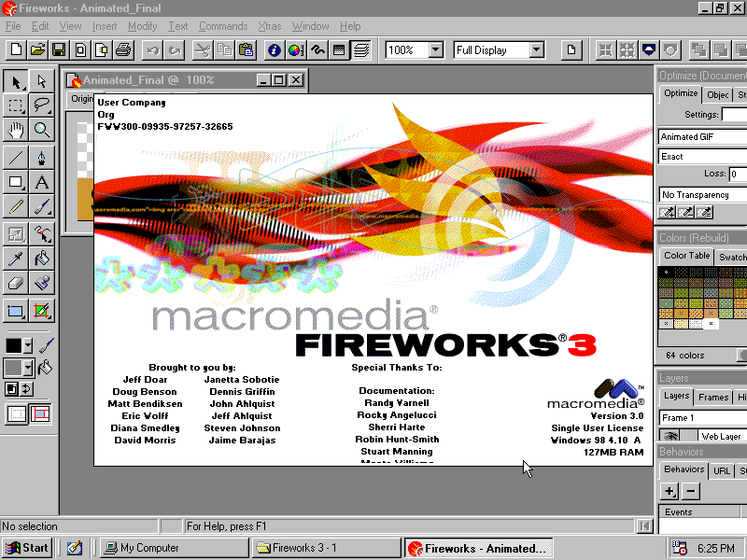Switch to My Computer taskbar window

(x=175, y=548)
